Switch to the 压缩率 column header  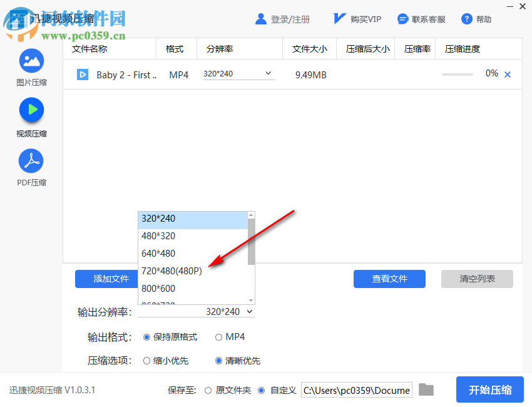pos(415,48)
